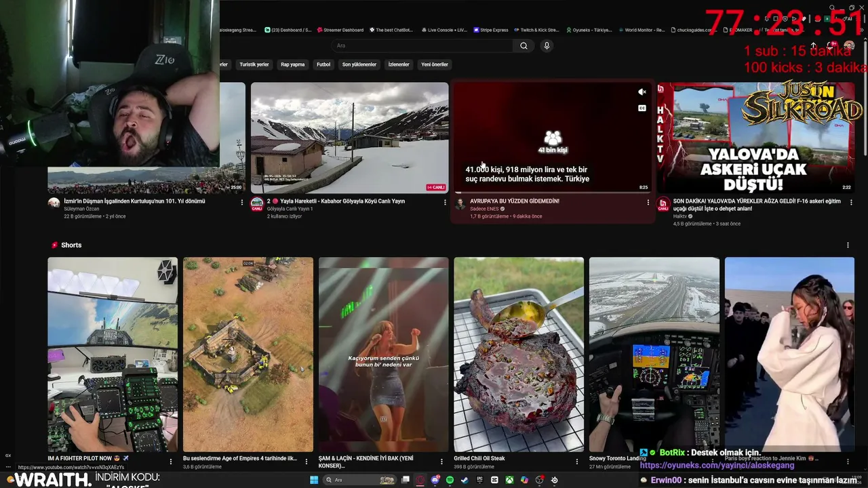
Task: Open Epic Games Launcher from the taskbar
Action: coord(479,480)
